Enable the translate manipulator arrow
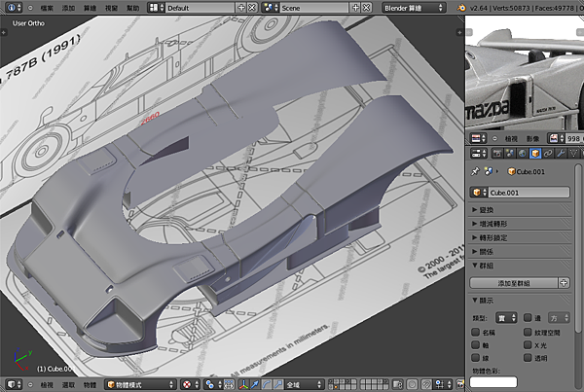This screenshot has width=584, height=392. tap(255, 384)
